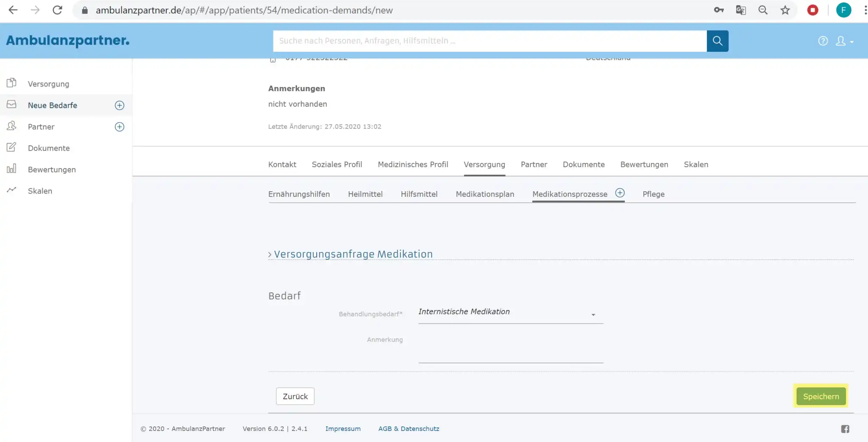Switch to the Soziales Profil tab

tap(337, 165)
